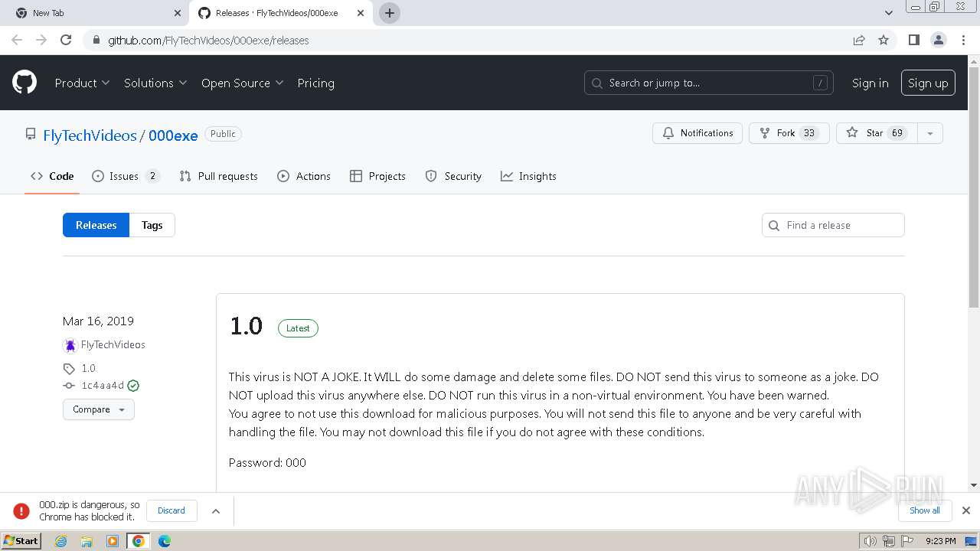The width and height of the screenshot is (980, 551).
Task: Click FlyTechVideos author link under date
Action: [x=113, y=345]
